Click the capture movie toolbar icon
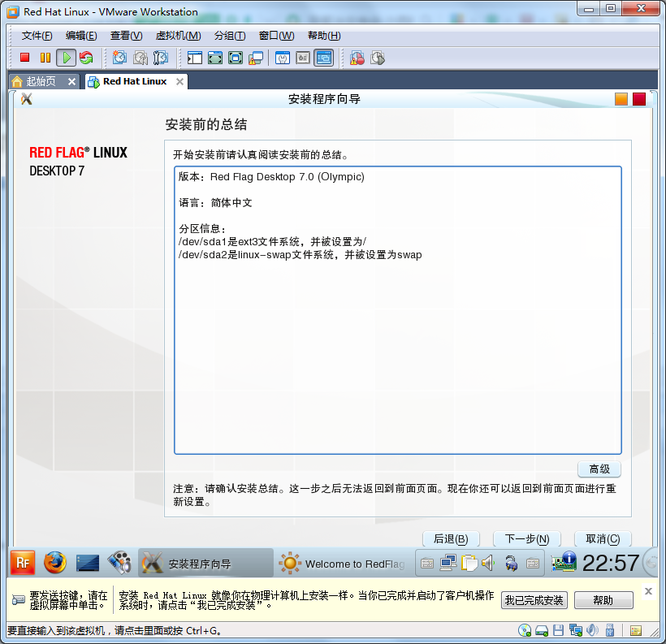Viewport: 666px width, 644px height. point(378,58)
